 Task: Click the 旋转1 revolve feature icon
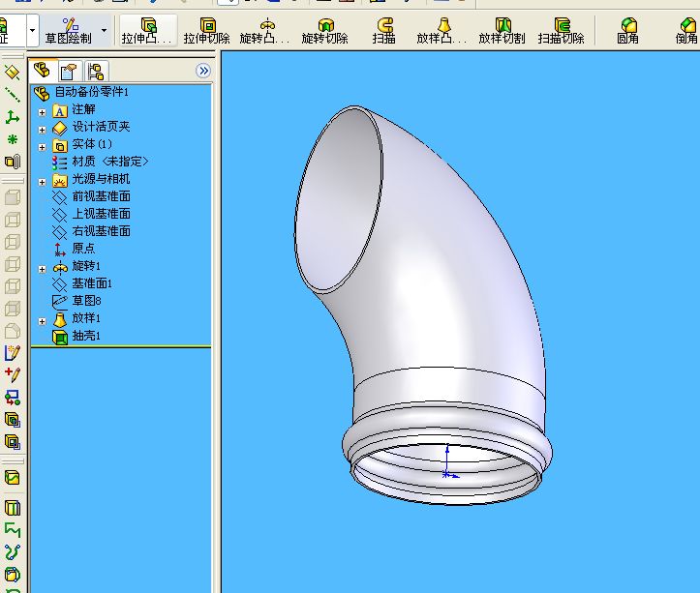click(60, 267)
